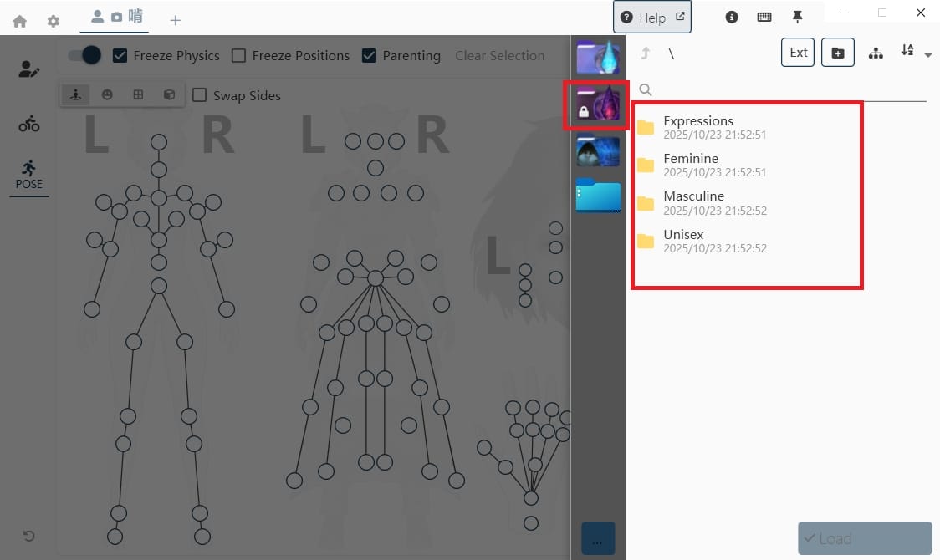The image size is (940, 560).
Task: Focus the library search field
Action: [782, 89]
